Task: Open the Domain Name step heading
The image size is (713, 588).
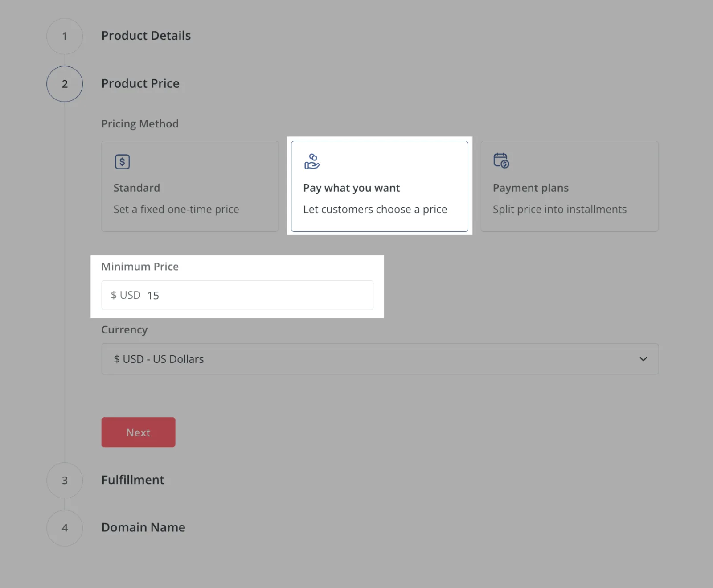Action: tap(143, 527)
